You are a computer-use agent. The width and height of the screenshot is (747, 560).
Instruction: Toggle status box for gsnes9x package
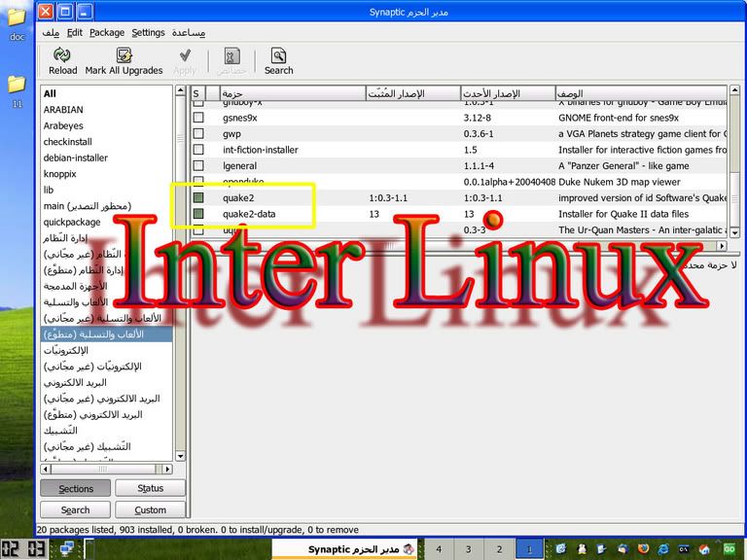click(x=198, y=117)
